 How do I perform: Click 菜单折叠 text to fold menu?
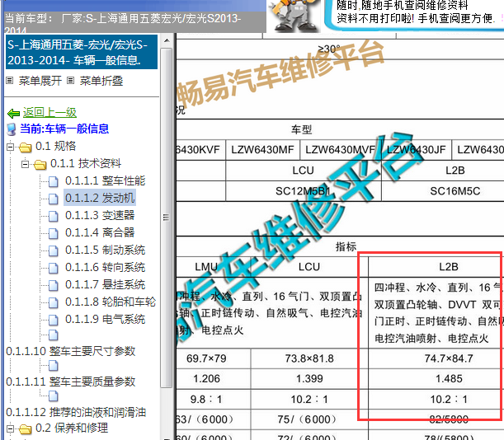coord(101,81)
